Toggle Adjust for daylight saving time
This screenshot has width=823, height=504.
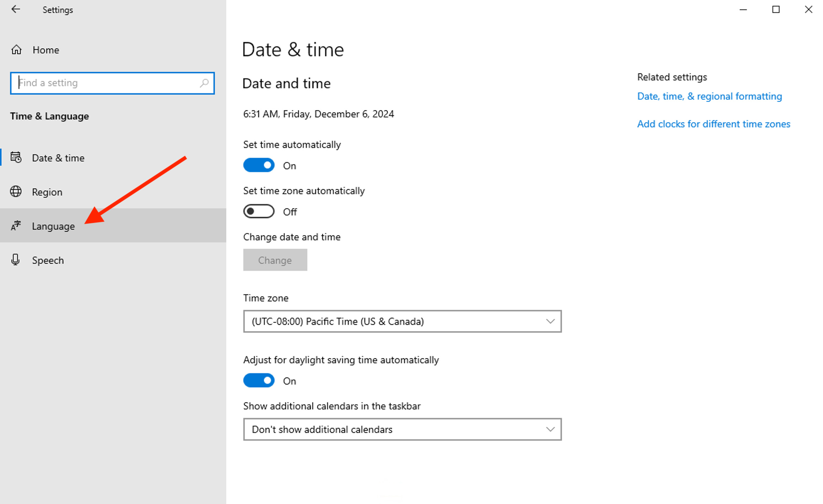259,381
